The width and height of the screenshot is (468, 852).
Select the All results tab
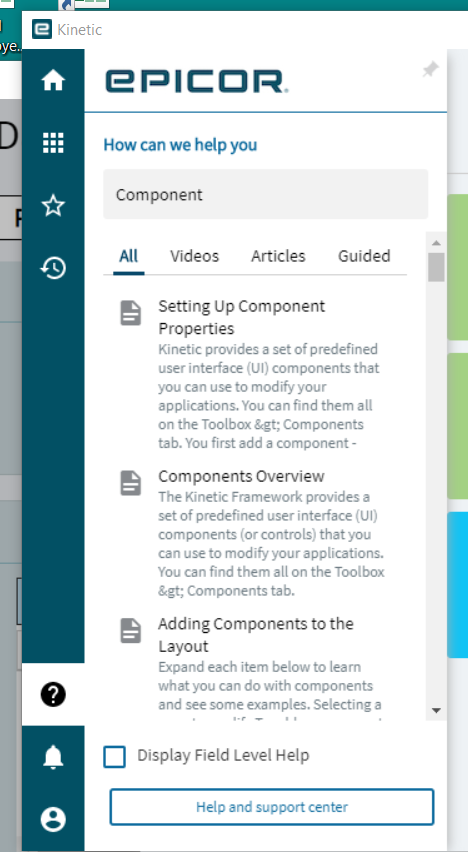(129, 256)
